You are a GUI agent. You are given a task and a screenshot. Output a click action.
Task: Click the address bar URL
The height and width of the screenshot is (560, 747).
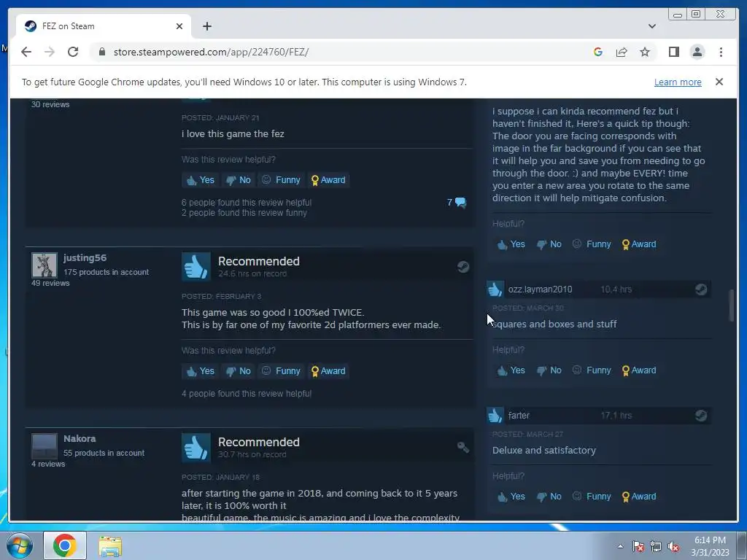point(211,52)
